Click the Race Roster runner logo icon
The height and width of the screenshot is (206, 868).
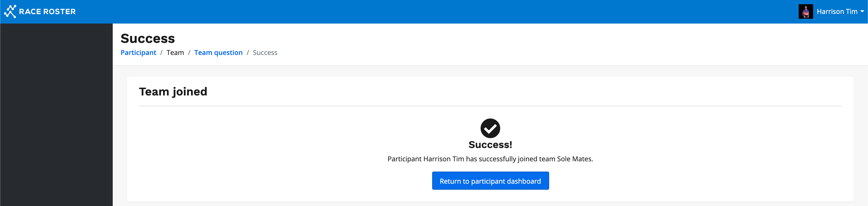tap(10, 11)
